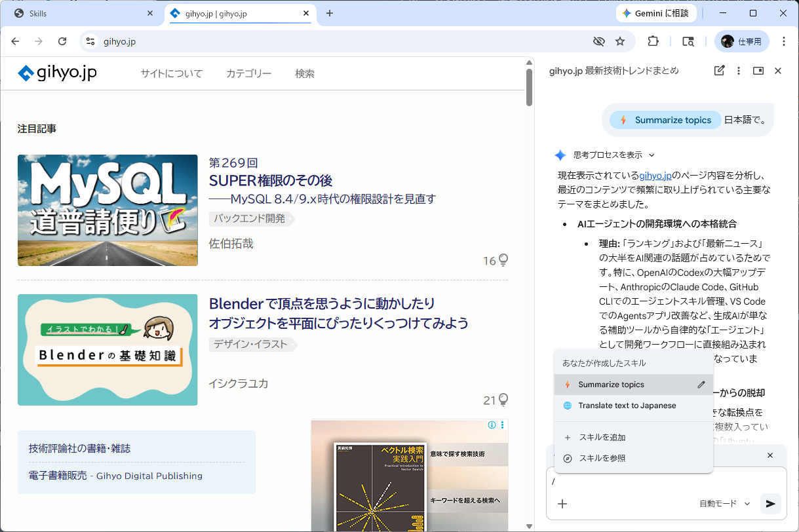Open the SUPER権限のその後 article link
The image size is (799, 532).
pos(270,180)
